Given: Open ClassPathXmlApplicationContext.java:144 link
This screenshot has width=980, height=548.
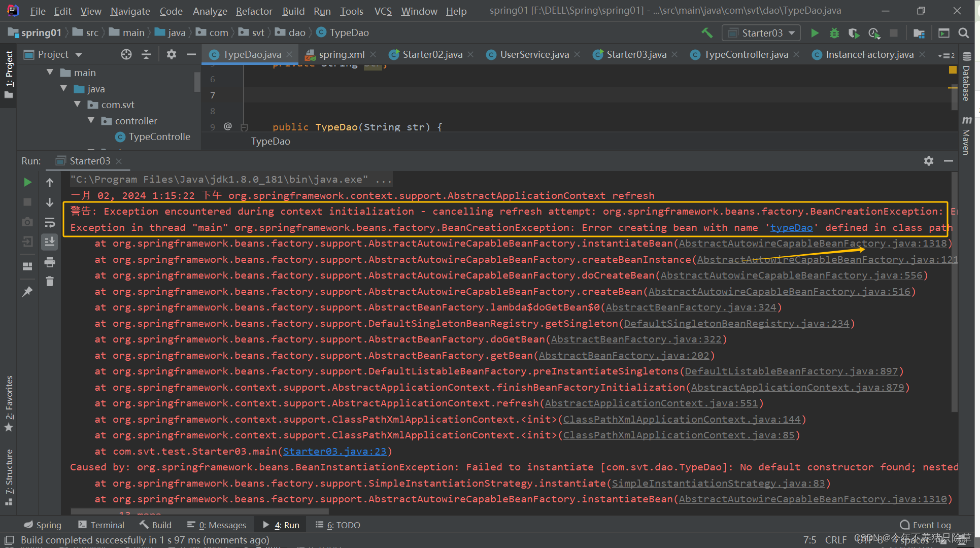Looking at the screenshot, I should click(682, 419).
